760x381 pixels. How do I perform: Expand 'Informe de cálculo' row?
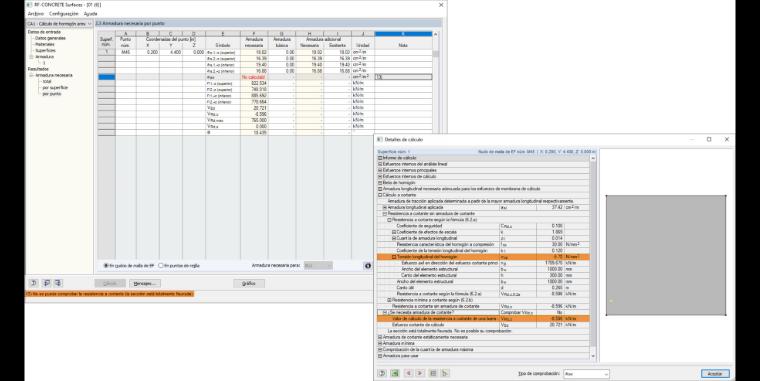pos(380,158)
